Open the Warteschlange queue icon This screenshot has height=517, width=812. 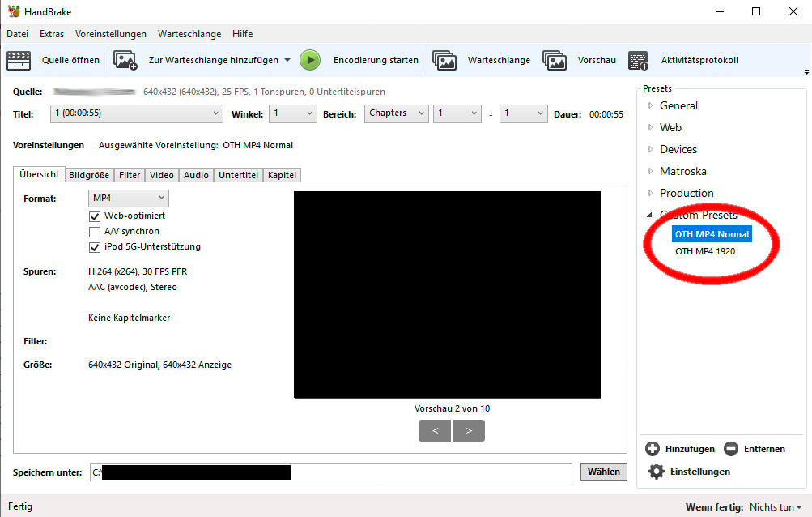point(444,60)
